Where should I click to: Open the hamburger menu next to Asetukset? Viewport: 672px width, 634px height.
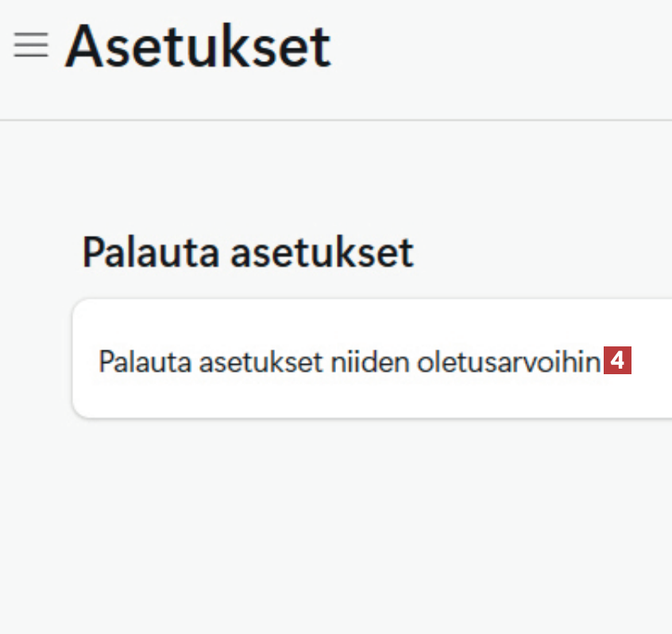click(x=31, y=45)
